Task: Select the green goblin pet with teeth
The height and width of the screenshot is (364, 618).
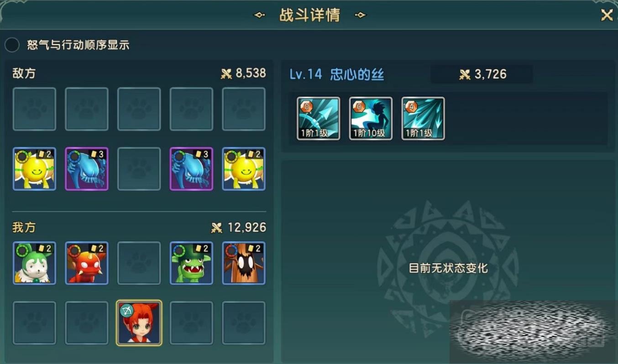Action: coord(191,263)
